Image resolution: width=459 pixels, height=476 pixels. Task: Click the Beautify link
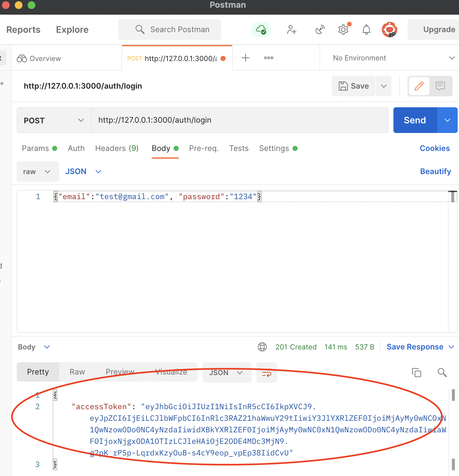pyautogui.click(x=436, y=172)
